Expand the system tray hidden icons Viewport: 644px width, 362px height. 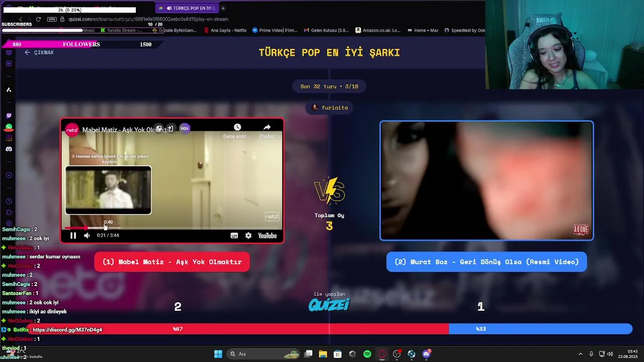pyautogui.click(x=580, y=354)
